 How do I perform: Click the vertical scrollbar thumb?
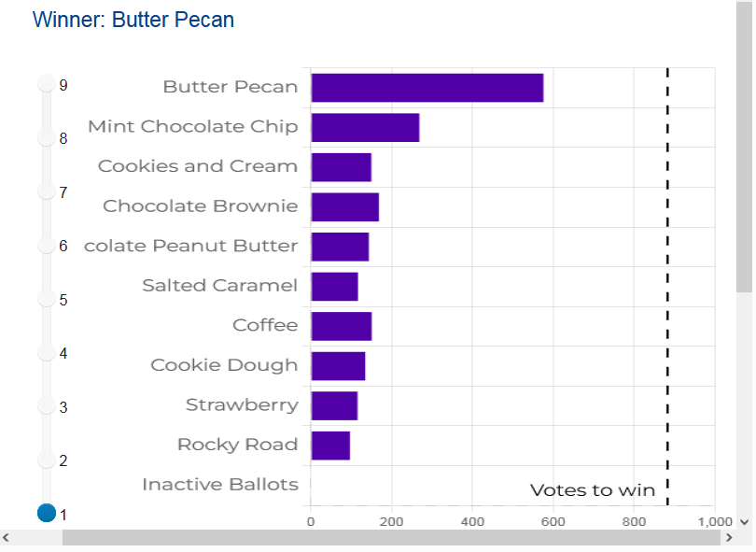click(x=744, y=149)
